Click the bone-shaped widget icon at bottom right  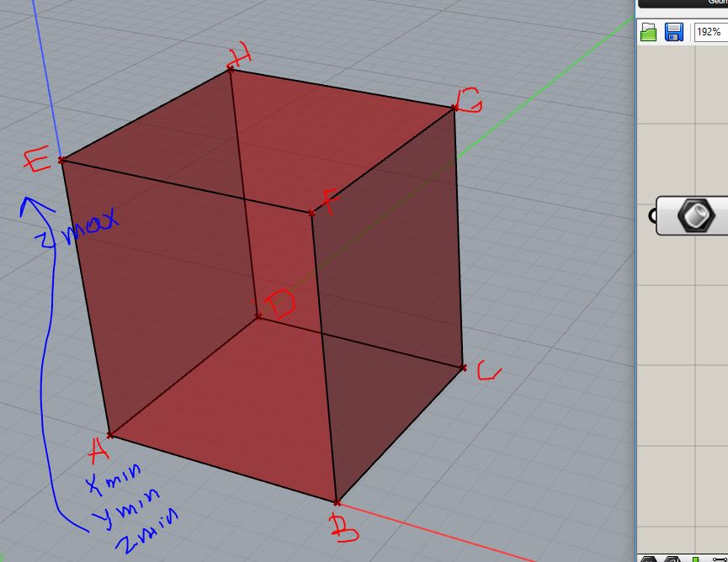coord(719,559)
